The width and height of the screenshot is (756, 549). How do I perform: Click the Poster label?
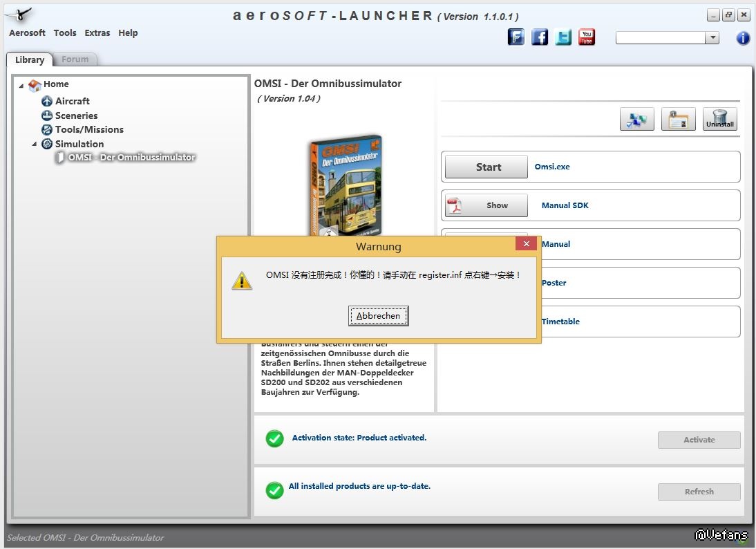[554, 283]
